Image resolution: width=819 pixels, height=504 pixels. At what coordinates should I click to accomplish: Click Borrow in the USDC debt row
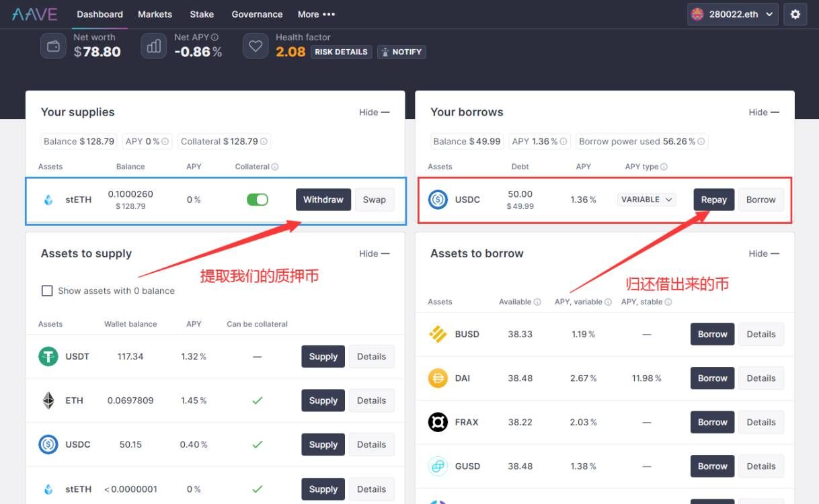[761, 200]
